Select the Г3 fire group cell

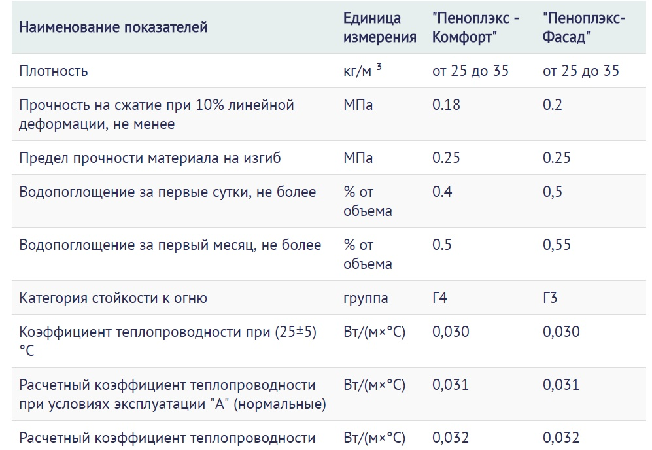coord(550,298)
